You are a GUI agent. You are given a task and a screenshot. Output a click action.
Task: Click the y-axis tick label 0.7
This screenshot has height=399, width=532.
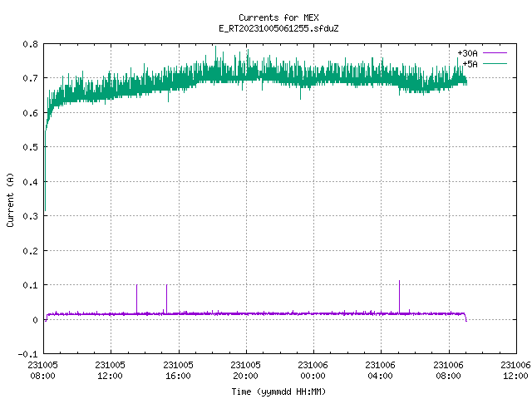click(x=30, y=78)
